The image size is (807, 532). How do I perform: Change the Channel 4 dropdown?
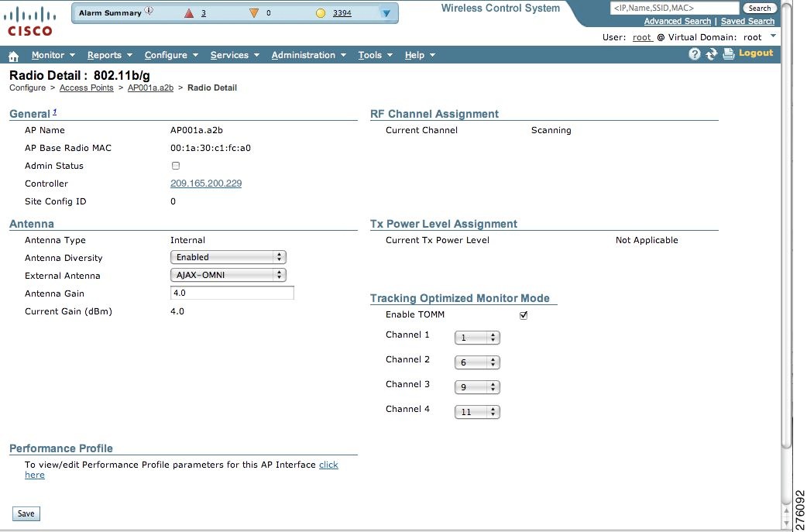click(x=477, y=412)
